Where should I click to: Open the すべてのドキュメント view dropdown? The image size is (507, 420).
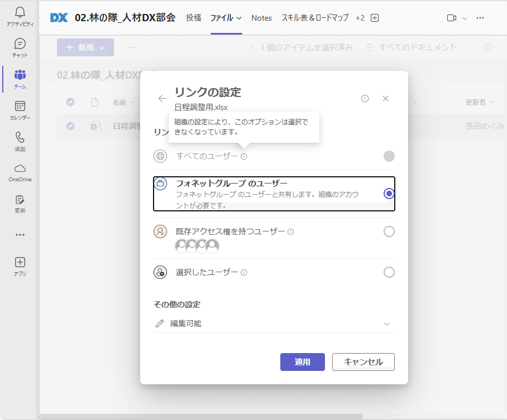point(417,47)
